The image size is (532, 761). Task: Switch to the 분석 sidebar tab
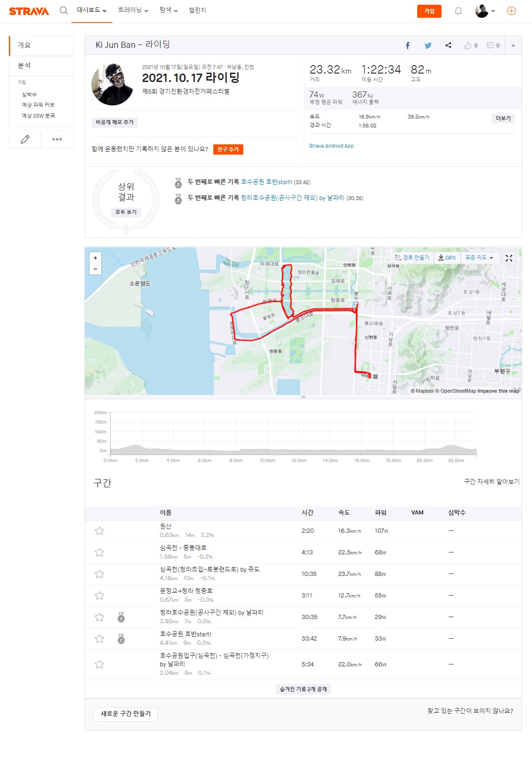click(24, 66)
